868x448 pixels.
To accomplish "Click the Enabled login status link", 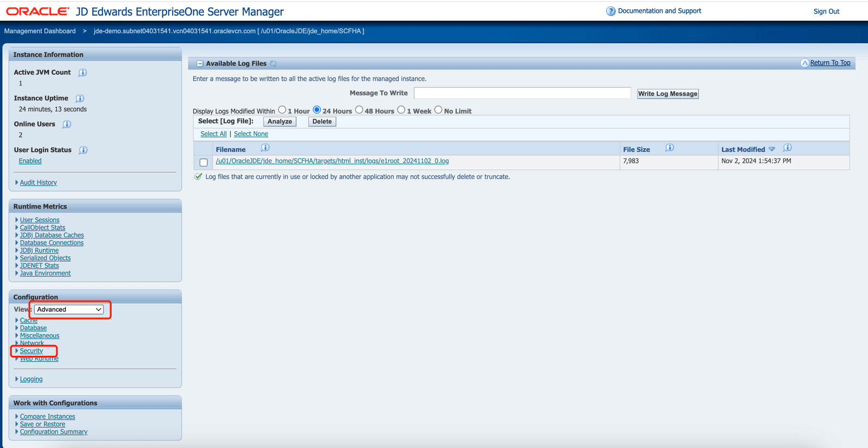I will (30, 161).
